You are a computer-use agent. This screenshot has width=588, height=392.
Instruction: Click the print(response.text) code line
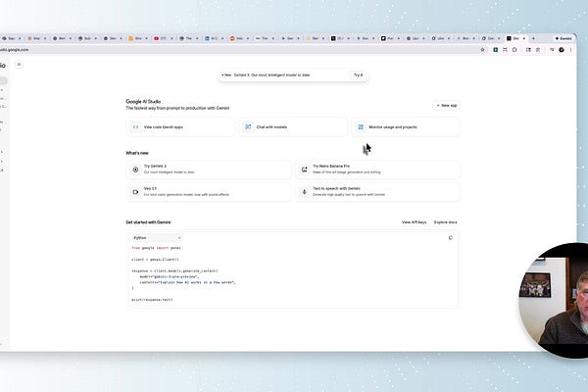click(x=152, y=300)
